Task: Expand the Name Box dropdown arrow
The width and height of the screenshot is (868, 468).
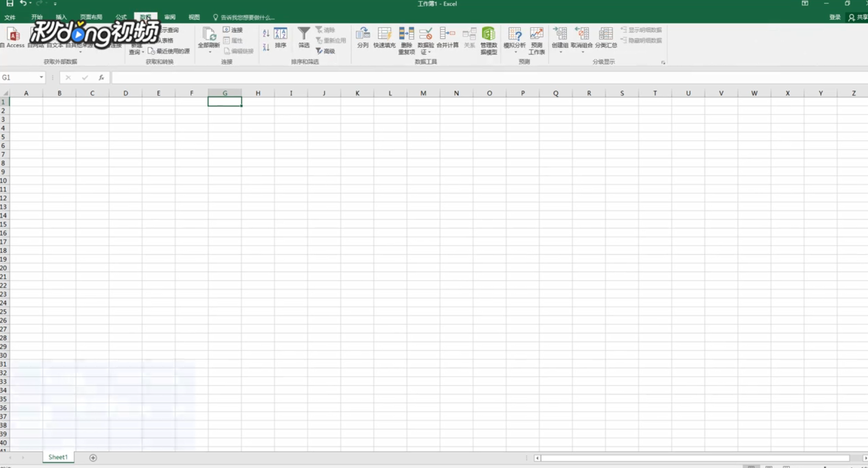Action: [41, 78]
